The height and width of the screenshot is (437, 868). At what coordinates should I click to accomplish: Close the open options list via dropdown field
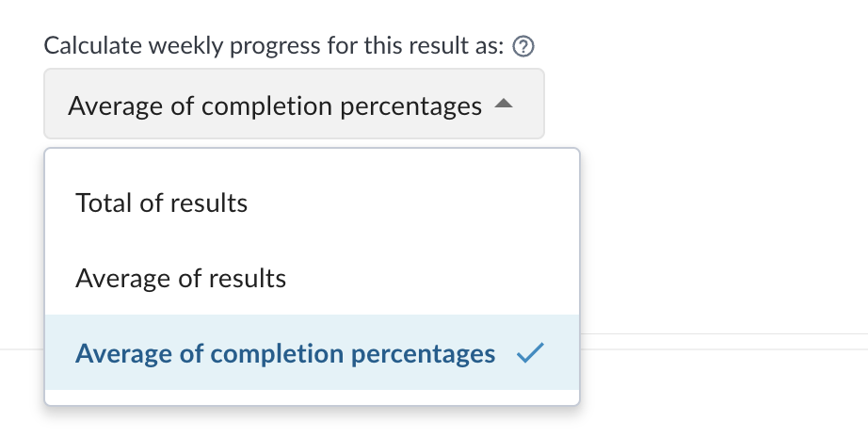(x=294, y=104)
